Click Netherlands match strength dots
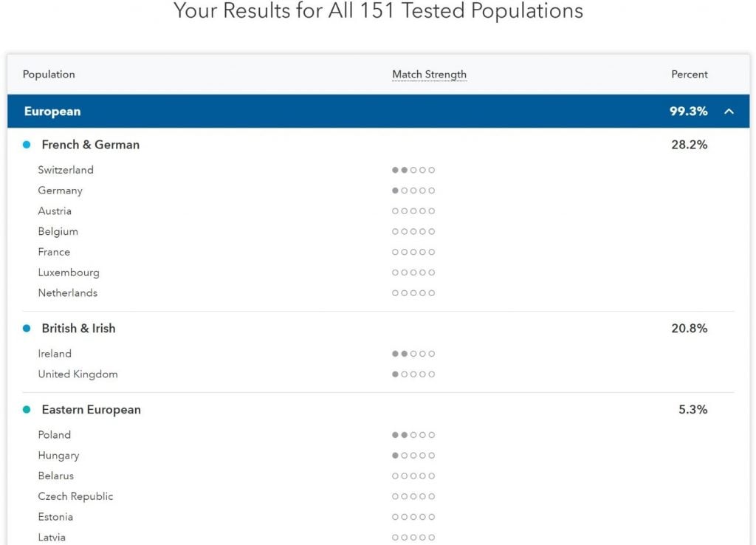Viewport: 756px width, 545px height. click(413, 293)
